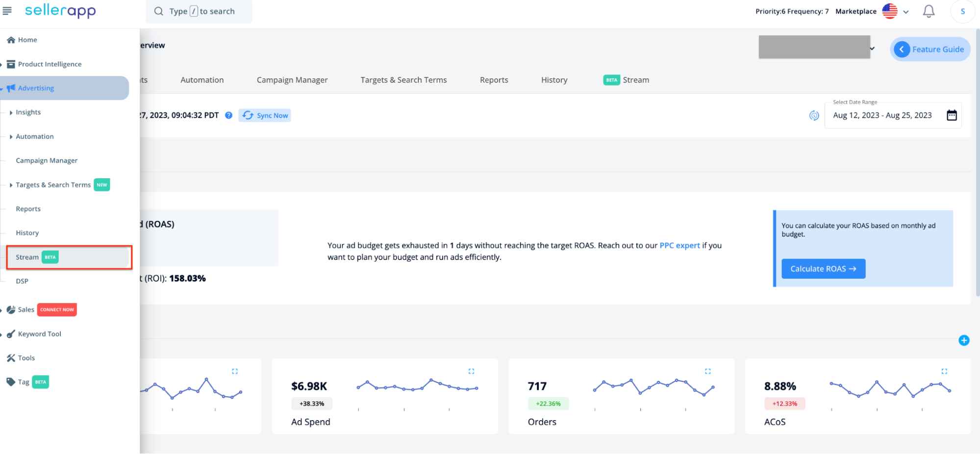Click the Connect Now badge next to Sales
The image size is (980, 454).
tap(57, 310)
